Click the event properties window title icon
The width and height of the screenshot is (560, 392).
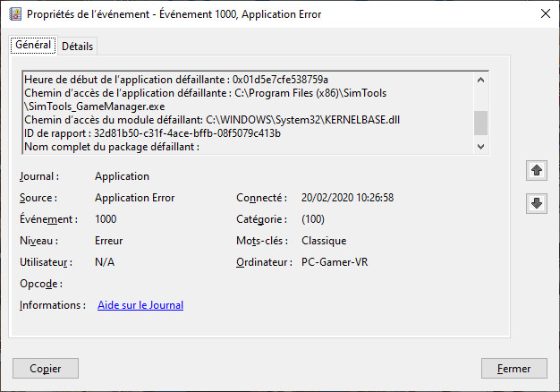point(13,14)
